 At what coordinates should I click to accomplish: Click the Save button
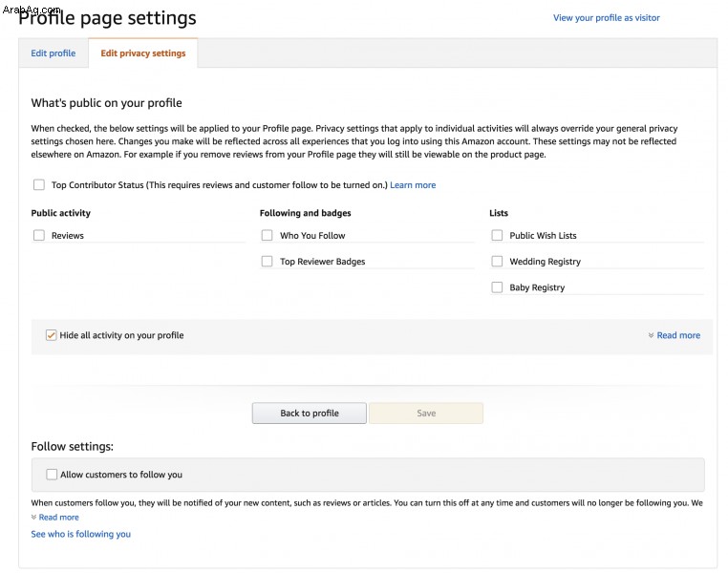click(x=426, y=413)
